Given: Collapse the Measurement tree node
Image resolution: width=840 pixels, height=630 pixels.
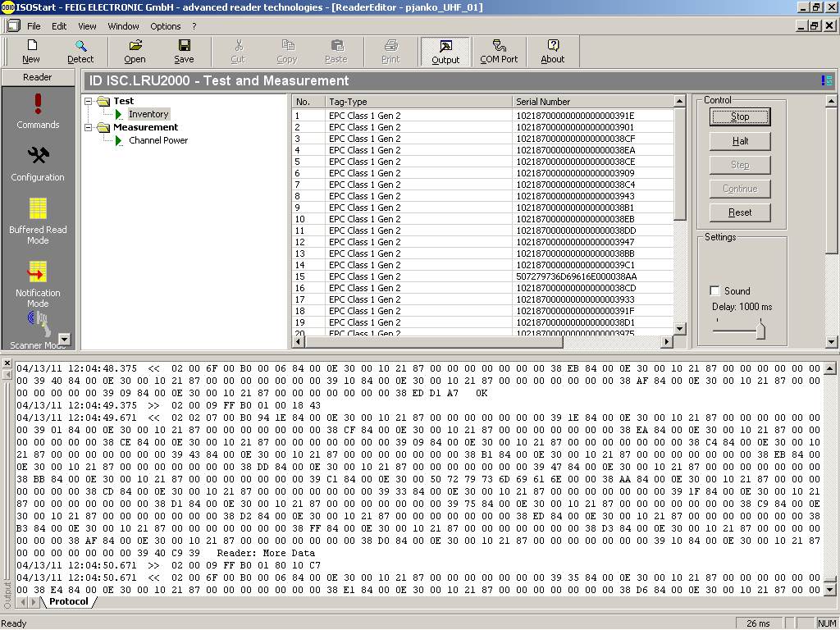Looking at the screenshot, I should tap(89, 127).
